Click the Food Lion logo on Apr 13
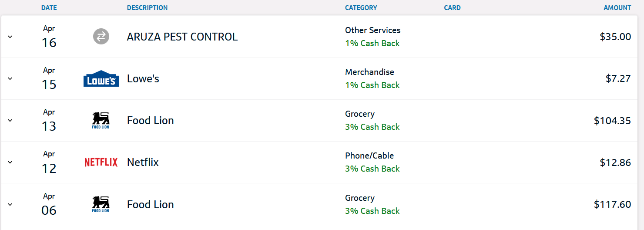This screenshot has width=644, height=230. click(101, 121)
